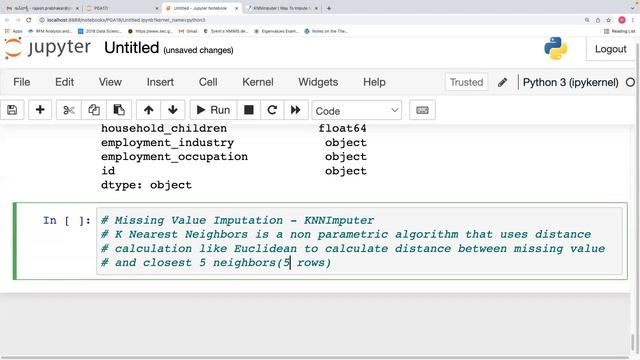This screenshot has width=640, height=360.
Task: Open the File menu
Action: (22, 82)
